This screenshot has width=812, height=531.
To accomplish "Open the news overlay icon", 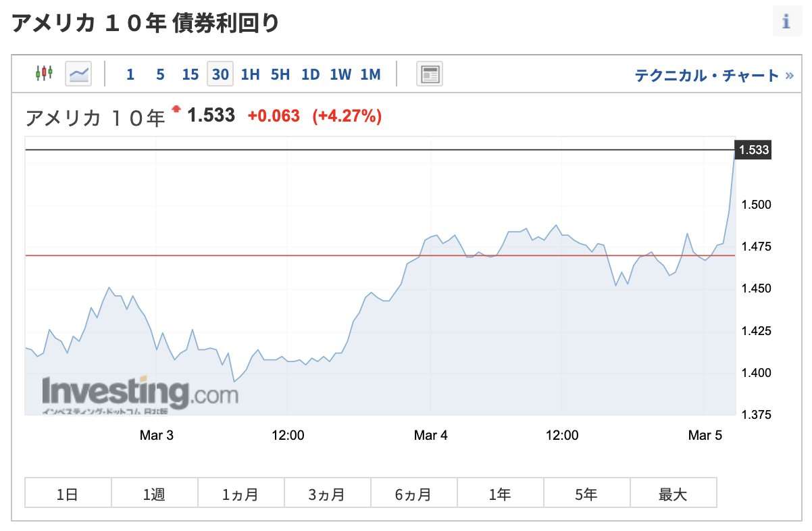I will [x=430, y=74].
